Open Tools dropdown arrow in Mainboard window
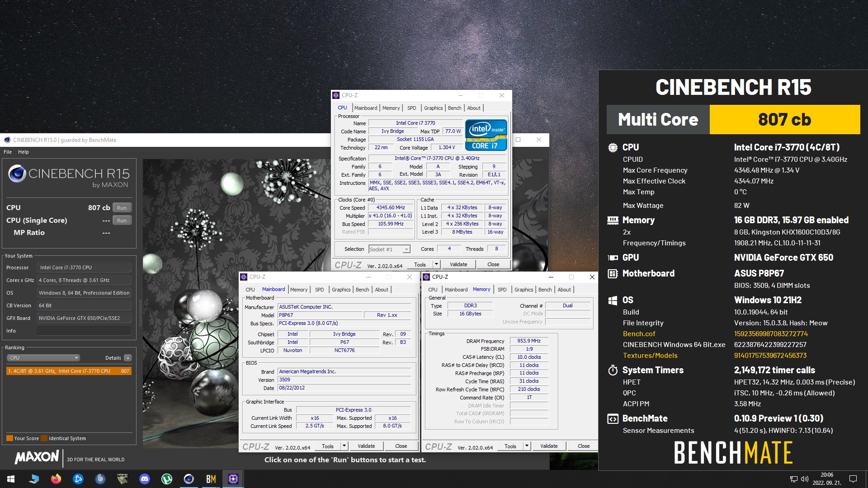Viewport: 868px width, 488px height. point(344,446)
